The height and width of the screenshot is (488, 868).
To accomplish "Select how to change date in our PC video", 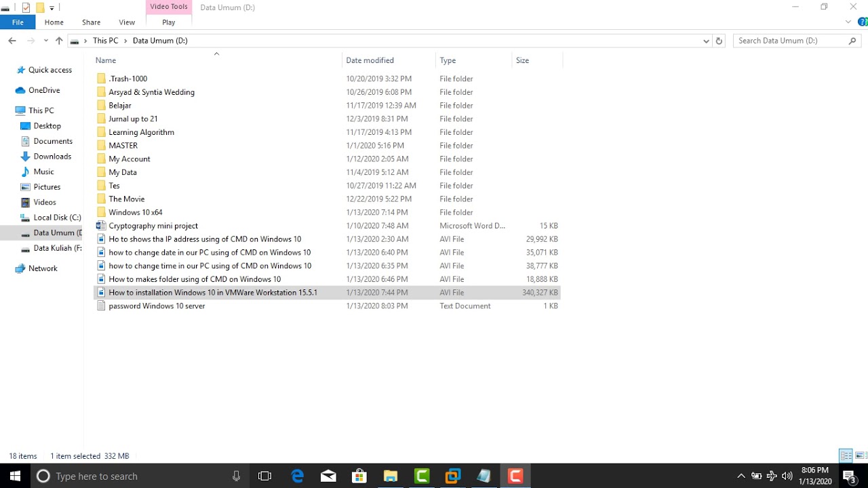I will pos(210,252).
